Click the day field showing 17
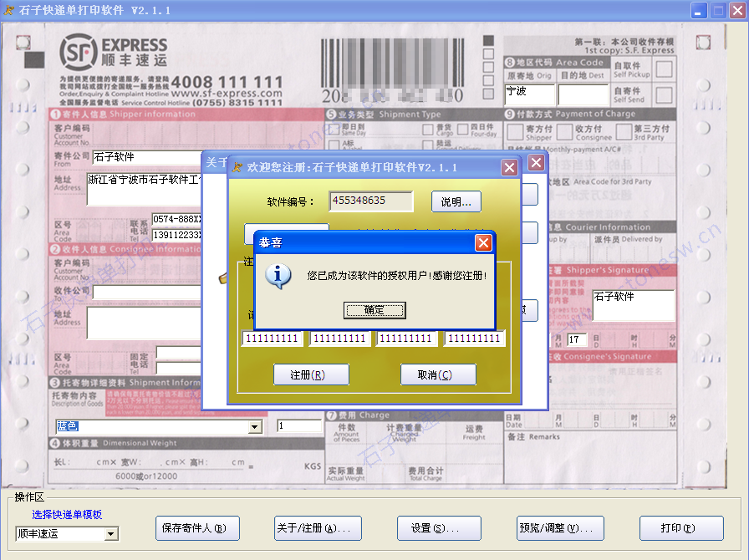The width and height of the screenshot is (749, 560). [577, 339]
